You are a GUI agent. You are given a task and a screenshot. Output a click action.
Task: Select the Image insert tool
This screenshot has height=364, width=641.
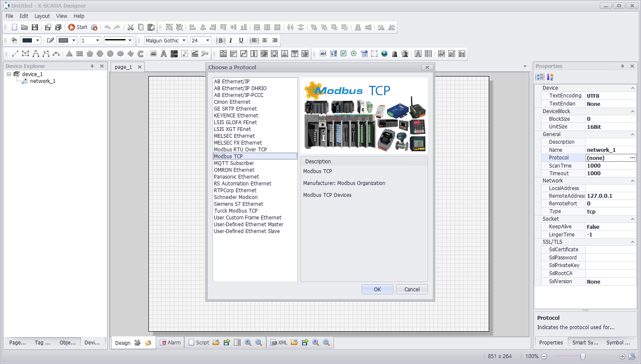coord(154,54)
